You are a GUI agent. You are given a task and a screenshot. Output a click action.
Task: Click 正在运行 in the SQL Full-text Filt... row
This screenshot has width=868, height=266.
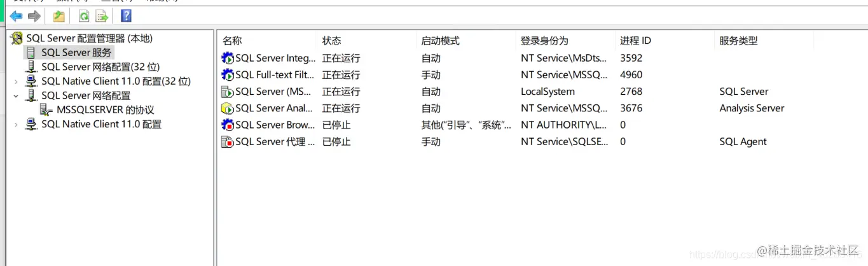click(x=341, y=75)
